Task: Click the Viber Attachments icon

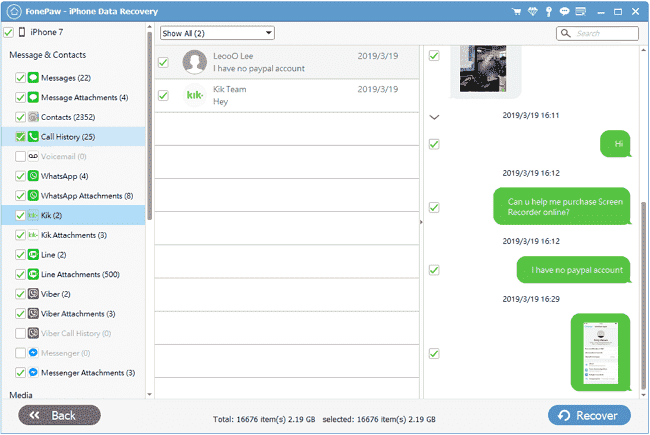Action: pyautogui.click(x=33, y=313)
